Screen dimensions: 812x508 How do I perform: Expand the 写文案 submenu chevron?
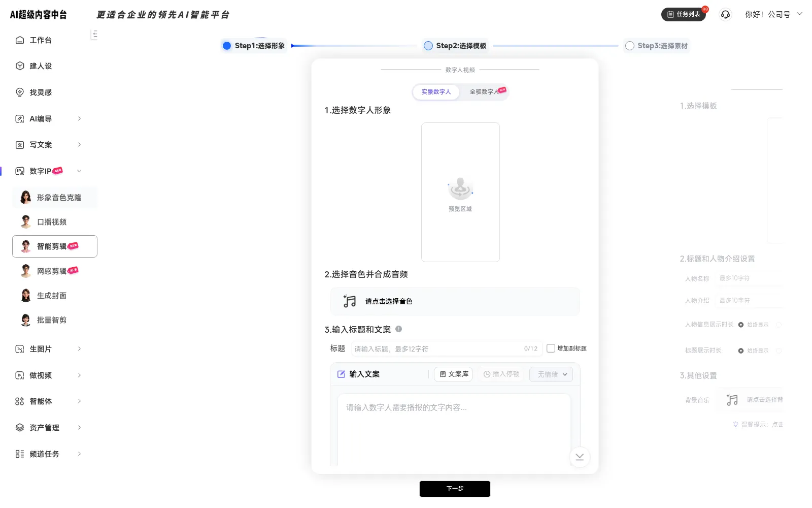click(79, 145)
